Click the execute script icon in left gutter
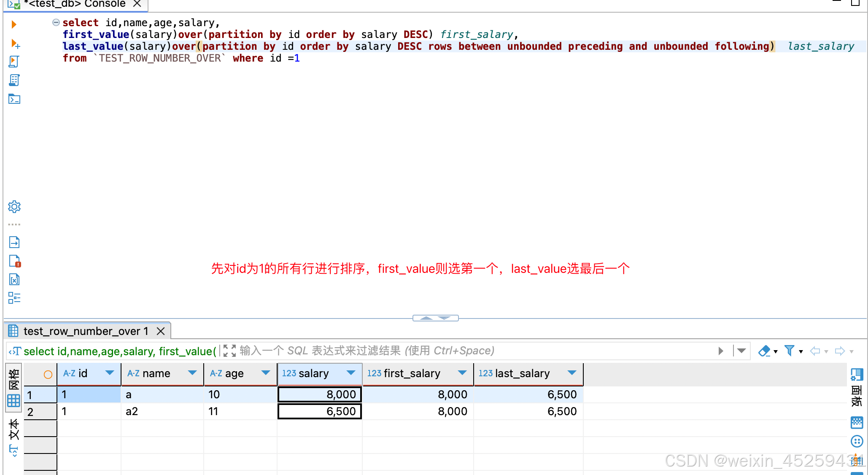 click(14, 62)
